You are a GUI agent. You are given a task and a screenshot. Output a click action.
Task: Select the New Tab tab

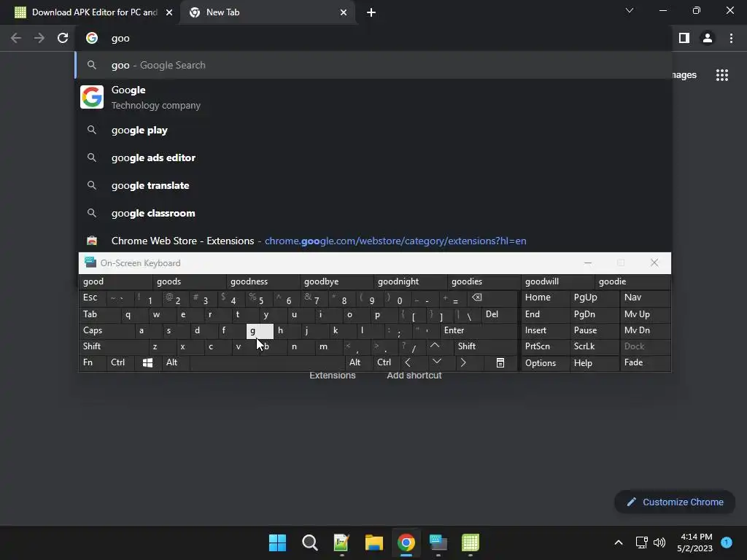268,12
